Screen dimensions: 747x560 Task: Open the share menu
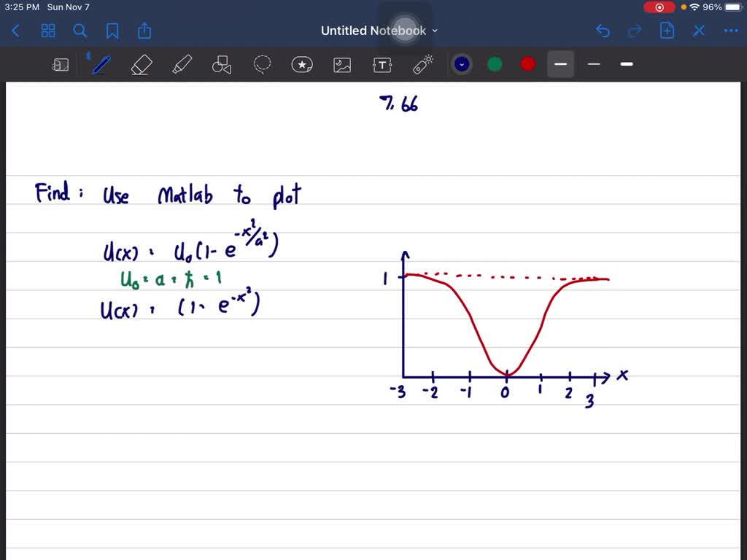coord(144,31)
